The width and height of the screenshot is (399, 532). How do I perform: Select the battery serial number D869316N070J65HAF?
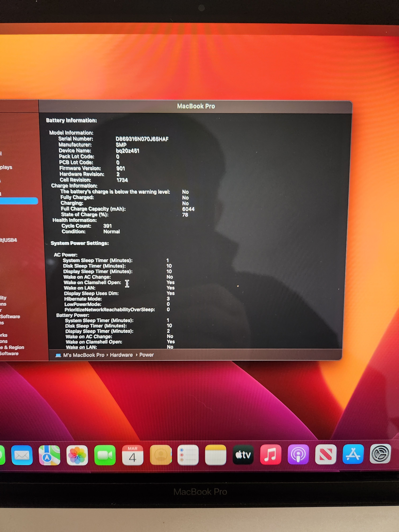142,139
